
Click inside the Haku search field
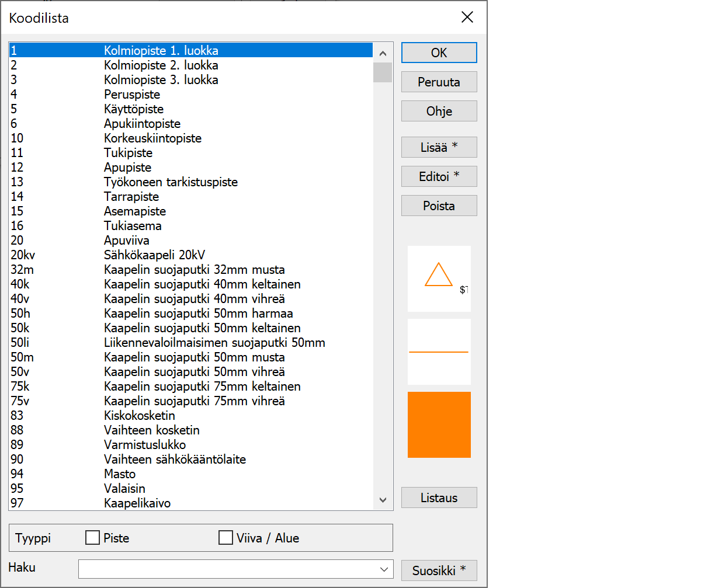(x=228, y=569)
